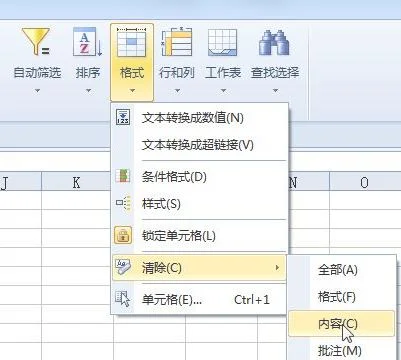
Task: Select 锁定单元格(L) menu item
Action: point(199,236)
